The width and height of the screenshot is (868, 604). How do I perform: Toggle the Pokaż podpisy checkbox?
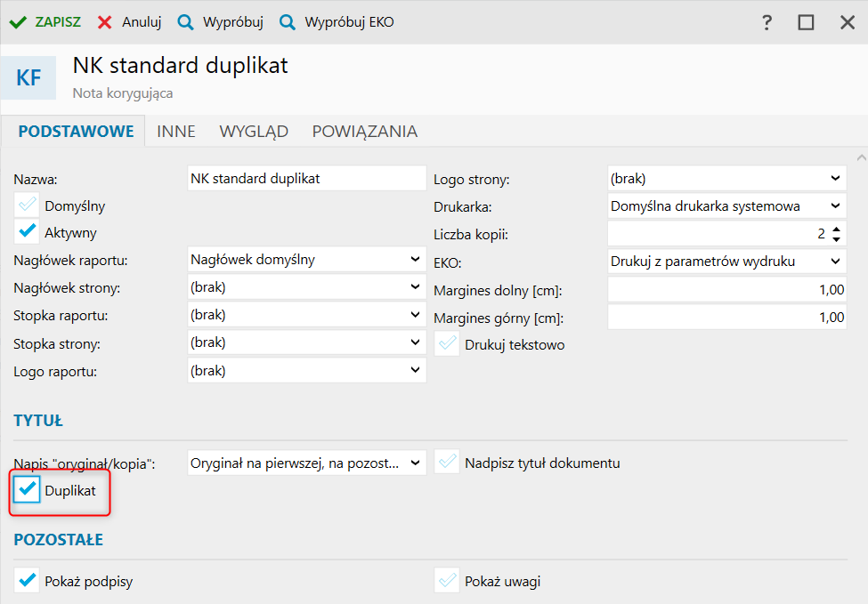[28, 581]
